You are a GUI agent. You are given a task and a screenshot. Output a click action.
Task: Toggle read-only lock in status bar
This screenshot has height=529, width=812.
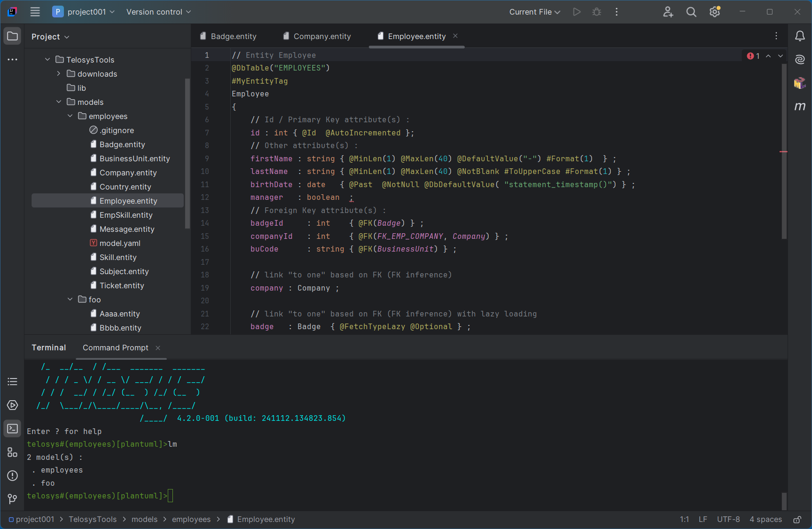pos(797,520)
